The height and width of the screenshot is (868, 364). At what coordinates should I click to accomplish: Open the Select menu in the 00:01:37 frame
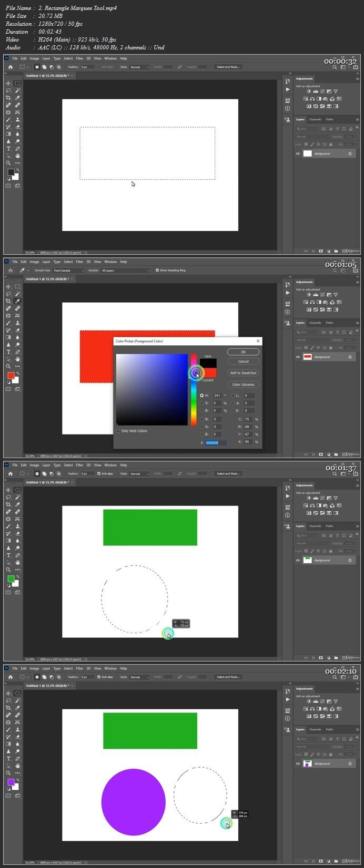point(68,465)
